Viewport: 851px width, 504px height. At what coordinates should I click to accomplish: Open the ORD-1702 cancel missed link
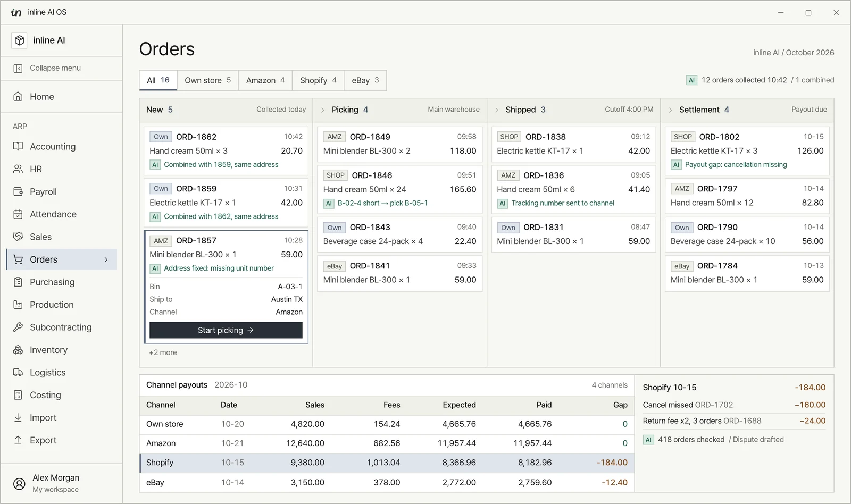coord(714,405)
